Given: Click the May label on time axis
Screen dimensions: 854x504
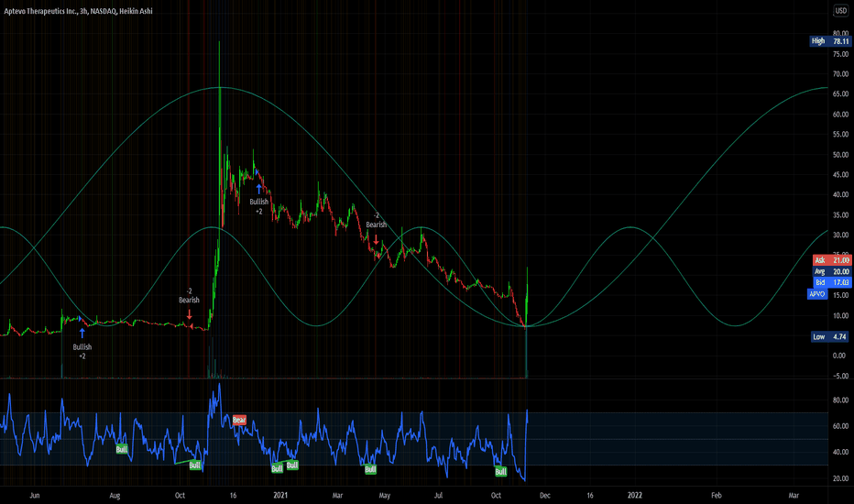Looking at the screenshot, I should pyautogui.click(x=385, y=495).
